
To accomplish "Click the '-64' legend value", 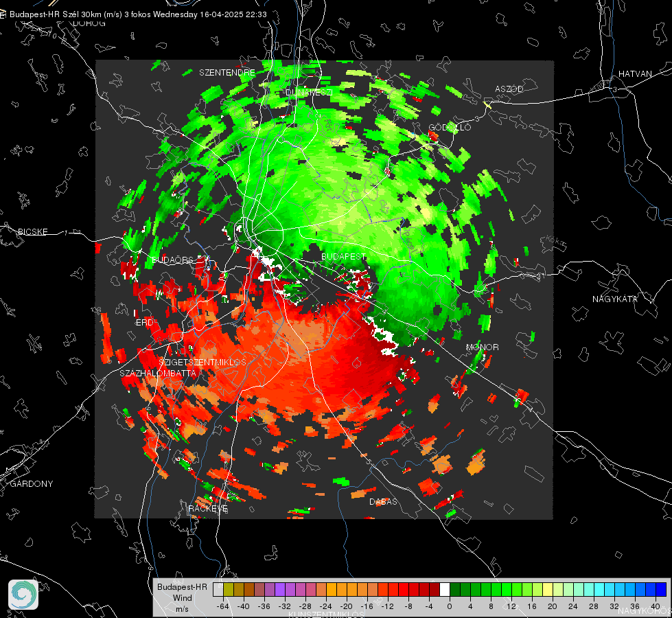I will tap(223, 606).
